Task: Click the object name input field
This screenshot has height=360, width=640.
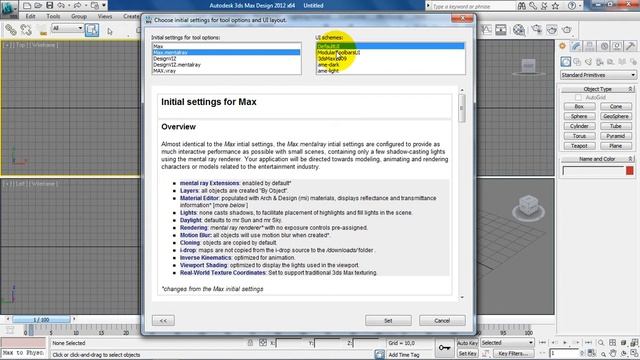Action: click(x=593, y=171)
